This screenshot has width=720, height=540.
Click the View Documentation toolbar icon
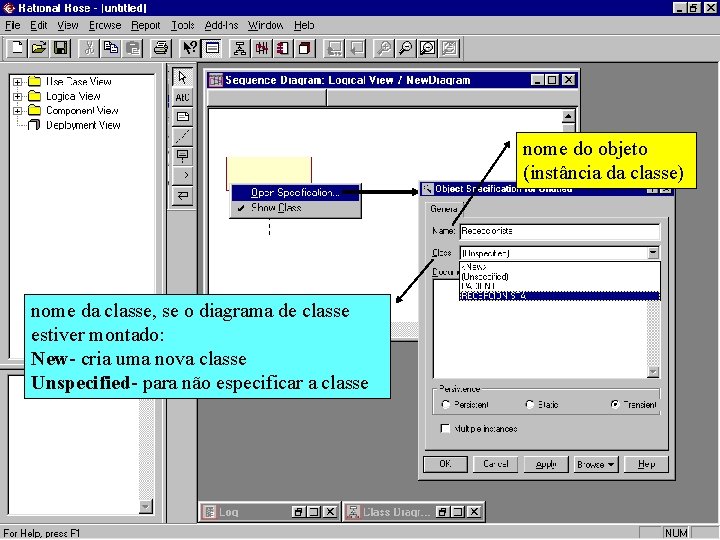(212, 48)
